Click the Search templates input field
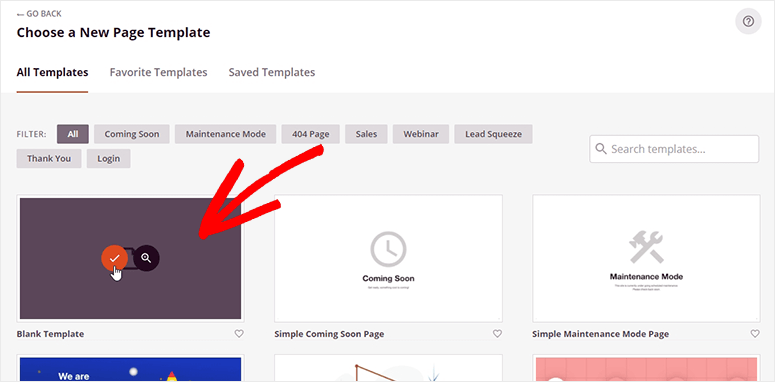Viewport: 775px width, 382px height. click(x=674, y=149)
